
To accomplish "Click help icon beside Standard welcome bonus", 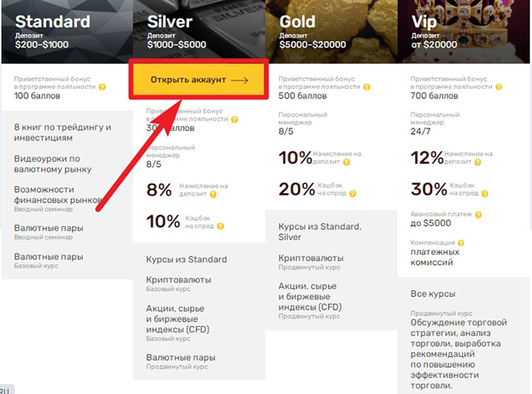I will pyautogui.click(x=102, y=87).
